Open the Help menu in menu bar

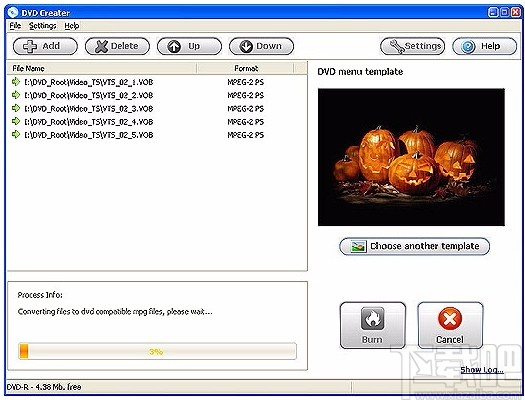click(72, 26)
